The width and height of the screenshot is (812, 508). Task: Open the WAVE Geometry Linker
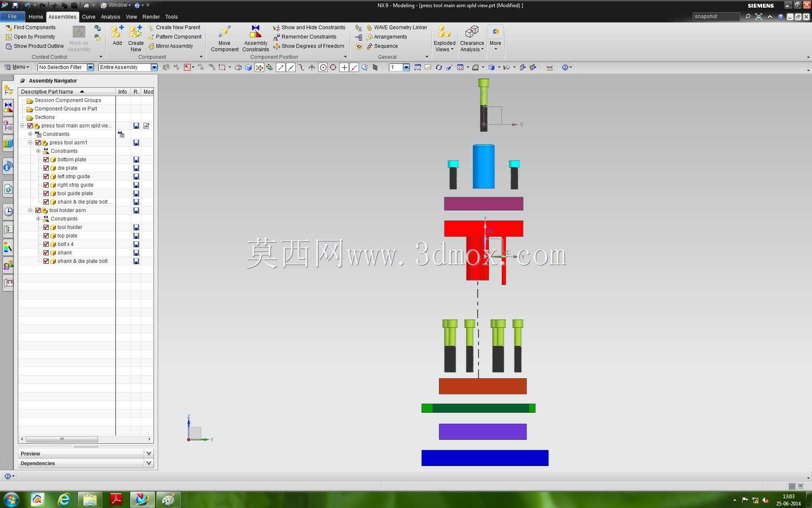[396, 28]
